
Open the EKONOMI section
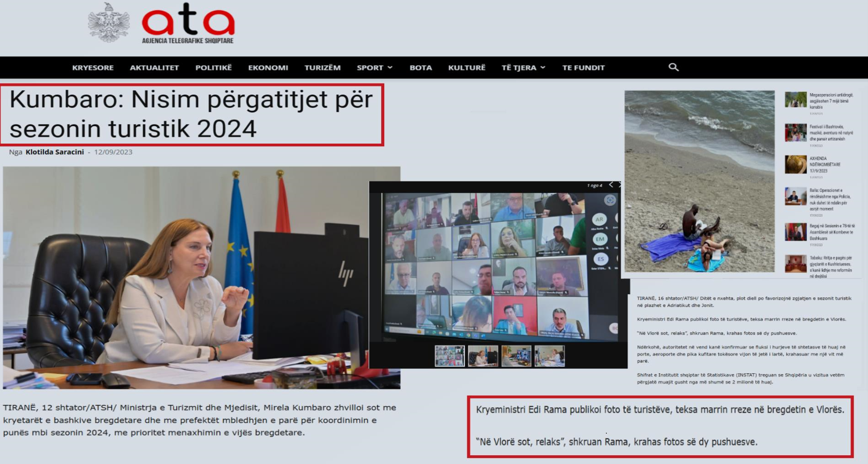coord(268,68)
